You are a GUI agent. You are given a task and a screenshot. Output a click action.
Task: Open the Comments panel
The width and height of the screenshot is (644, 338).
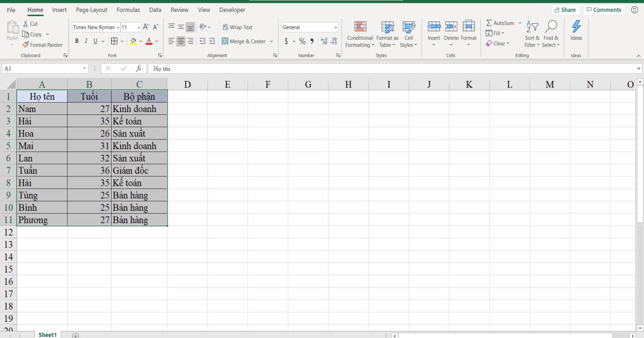coord(604,9)
